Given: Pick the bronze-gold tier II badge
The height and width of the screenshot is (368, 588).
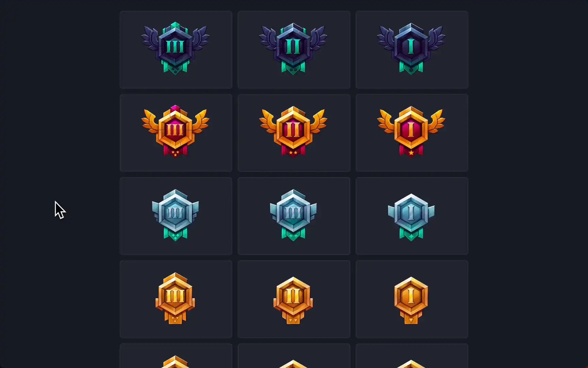Looking at the screenshot, I should pyautogui.click(x=293, y=300).
